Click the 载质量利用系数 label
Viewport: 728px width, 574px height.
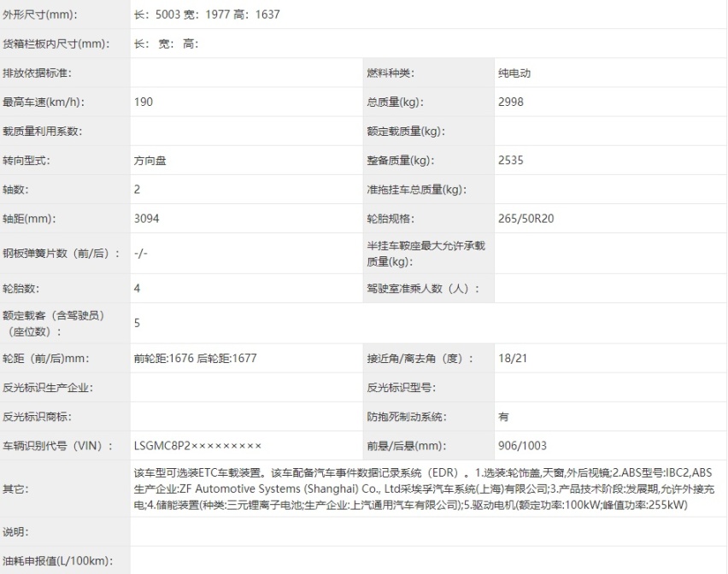(42, 132)
